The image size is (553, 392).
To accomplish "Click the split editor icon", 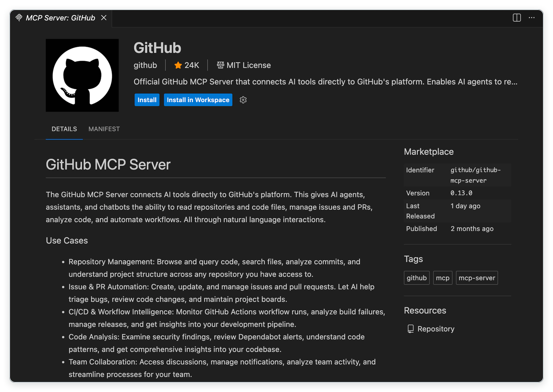I will (517, 18).
